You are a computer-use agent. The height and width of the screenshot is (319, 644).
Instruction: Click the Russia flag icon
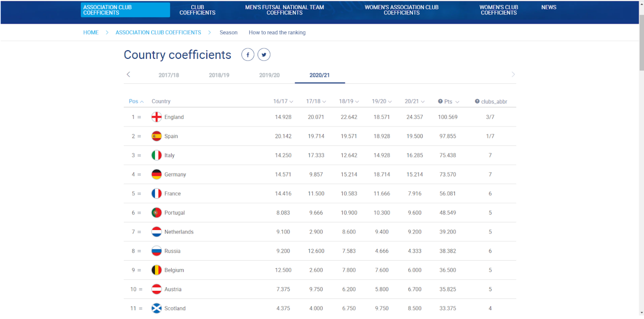[x=156, y=251]
